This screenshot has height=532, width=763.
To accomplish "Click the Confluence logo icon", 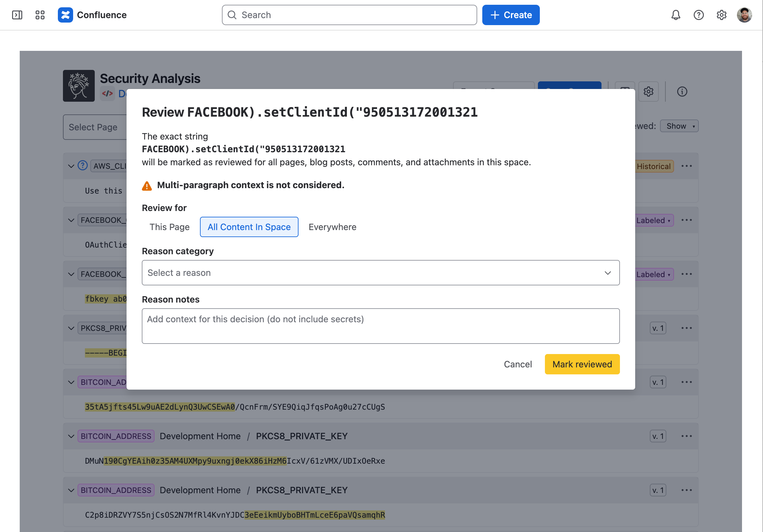I will [x=65, y=15].
